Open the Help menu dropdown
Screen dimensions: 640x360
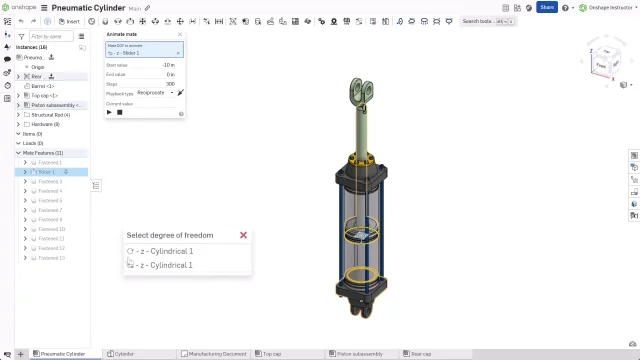click(568, 8)
